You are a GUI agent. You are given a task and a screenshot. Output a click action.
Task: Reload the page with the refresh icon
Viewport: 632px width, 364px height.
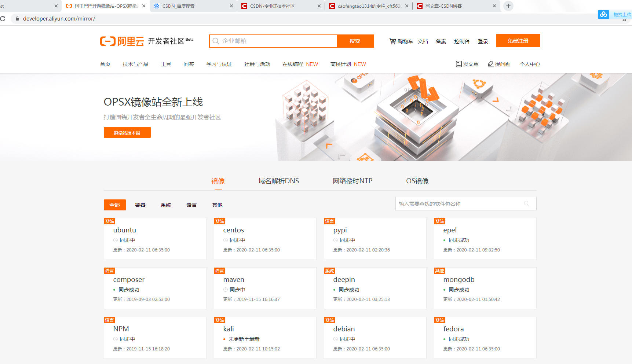3,19
